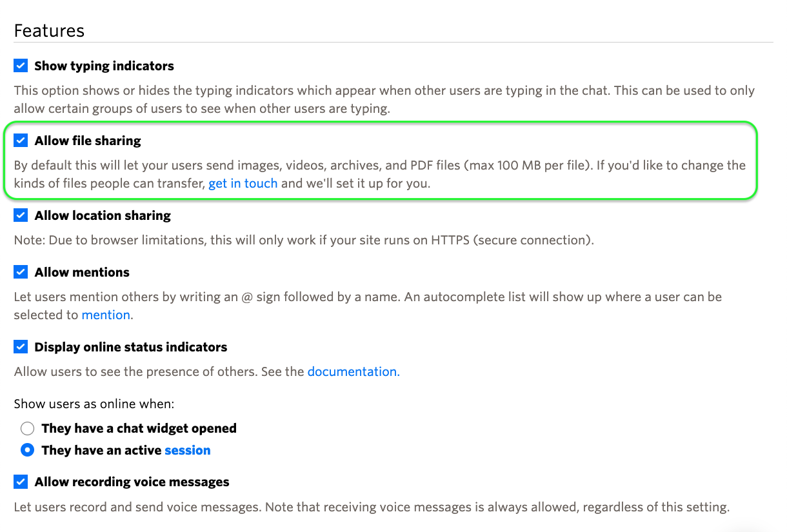Click the "They have an active session" radio
The width and height of the screenshot is (787, 532).
(x=27, y=449)
